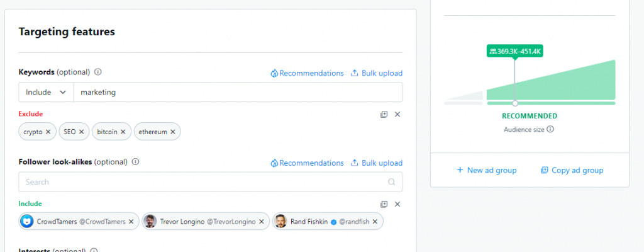The width and height of the screenshot is (644, 252).
Task: Click the Audience size info icon
Action: coord(550,129)
